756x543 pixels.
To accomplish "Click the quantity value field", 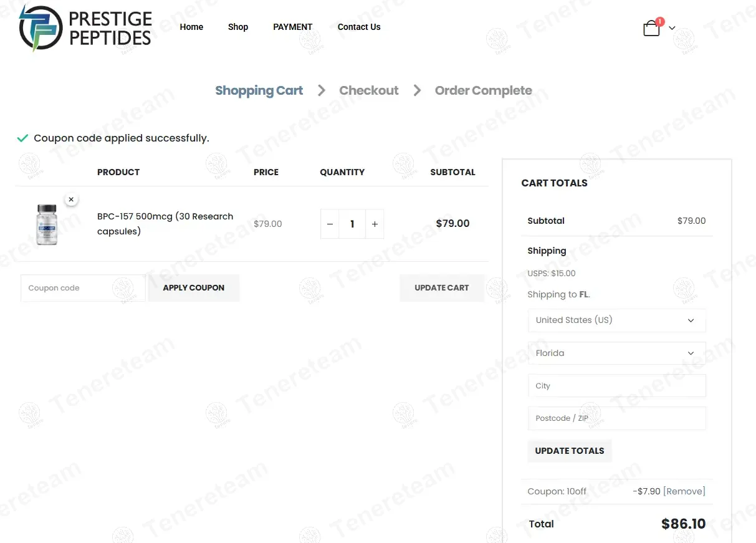I will 352,224.
